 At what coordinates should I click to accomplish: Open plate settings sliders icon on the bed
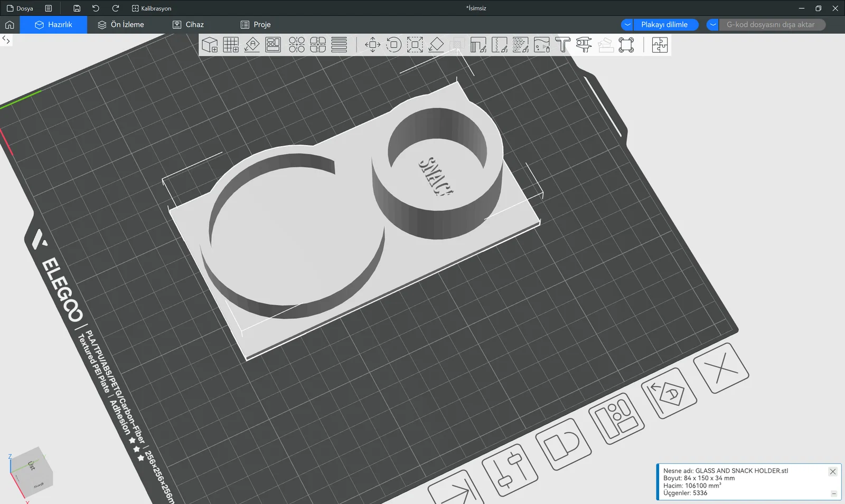tap(510, 470)
